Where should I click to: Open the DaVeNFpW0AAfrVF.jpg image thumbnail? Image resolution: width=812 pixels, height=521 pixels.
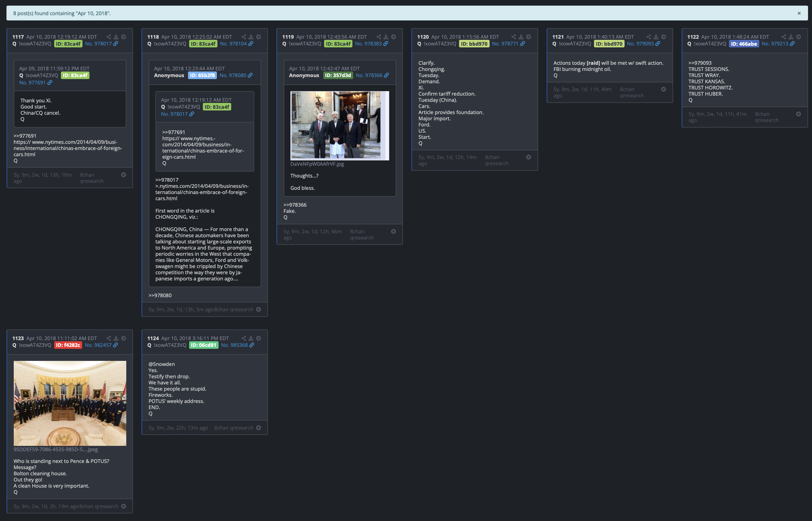(340, 126)
